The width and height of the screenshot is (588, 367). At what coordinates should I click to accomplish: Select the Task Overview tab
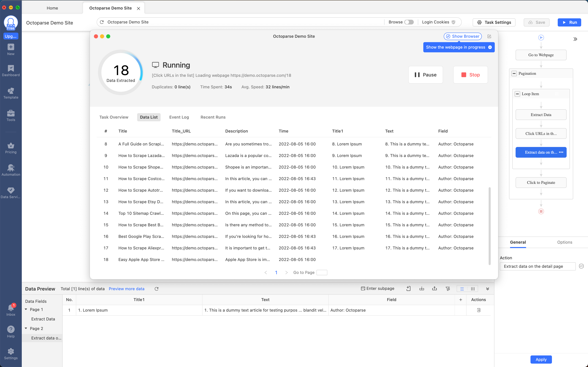pos(114,117)
